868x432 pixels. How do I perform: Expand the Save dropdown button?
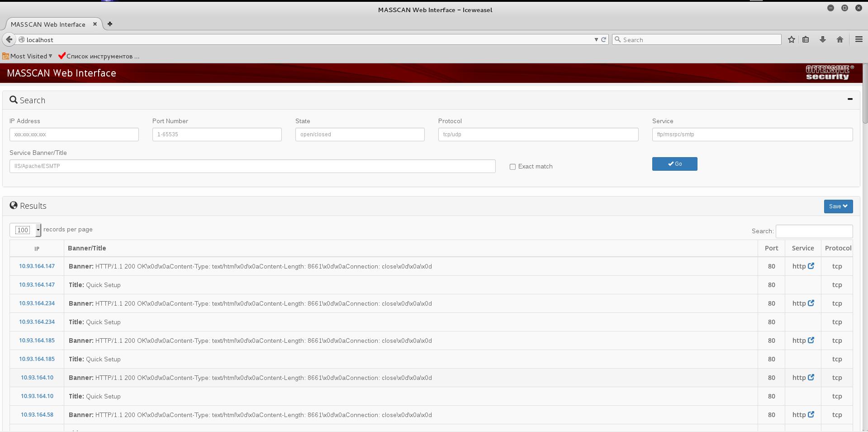(838, 206)
